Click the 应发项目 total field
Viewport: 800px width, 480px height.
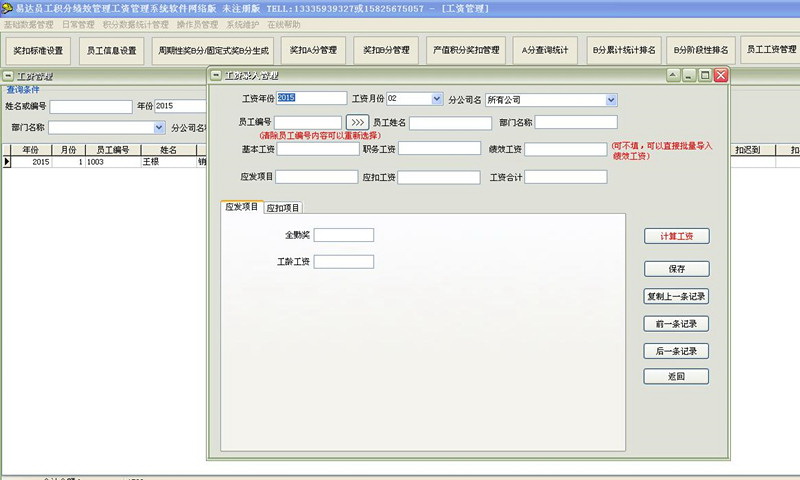click(316, 177)
